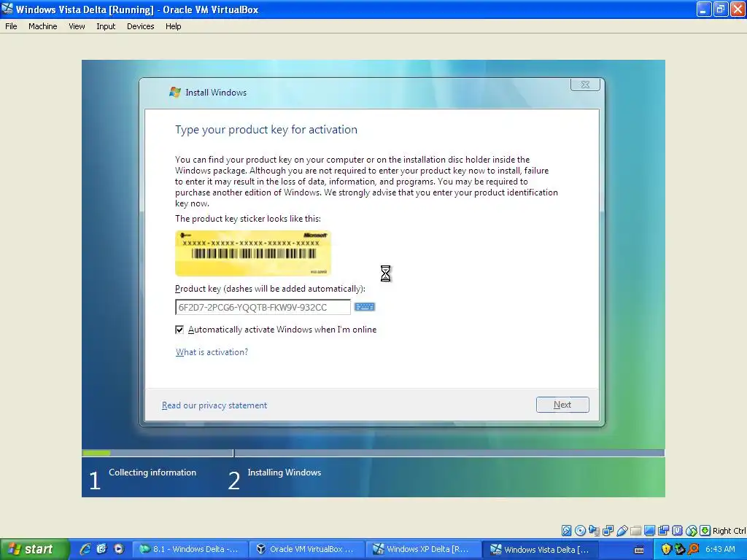747x560 pixels.
Task: Click the Right Ctrl host key label
Action: (729, 531)
